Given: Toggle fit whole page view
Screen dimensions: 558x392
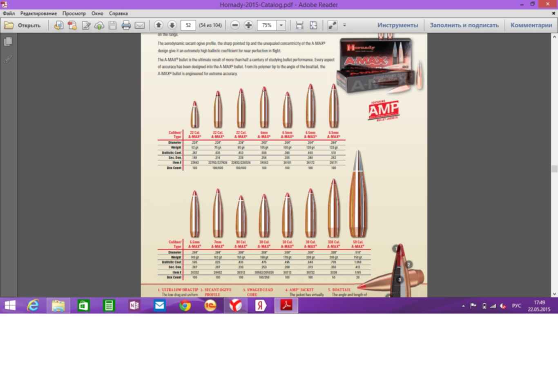Looking at the screenshot, I should (x=313, y=25).
